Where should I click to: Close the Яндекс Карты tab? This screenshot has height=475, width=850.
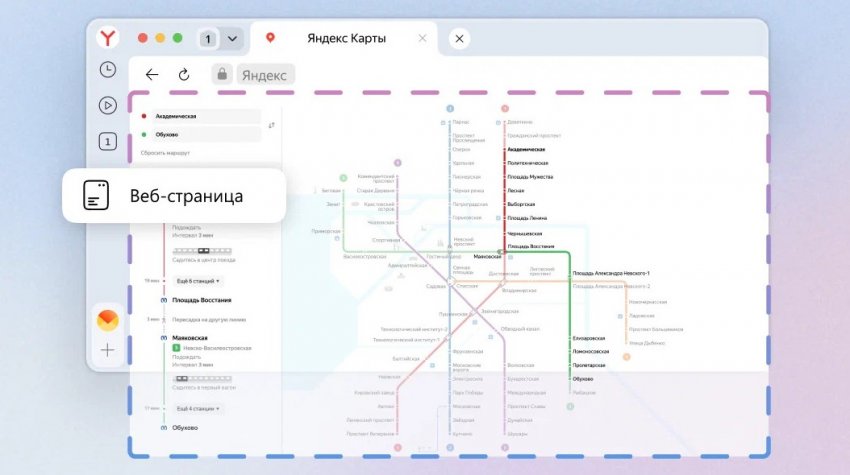tap(422, 39)
